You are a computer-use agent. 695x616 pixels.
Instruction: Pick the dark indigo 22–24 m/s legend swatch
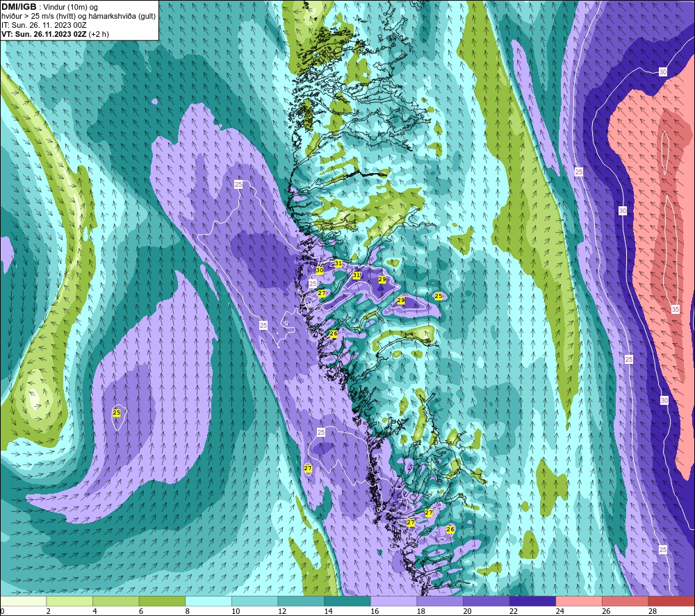[533, 601]
